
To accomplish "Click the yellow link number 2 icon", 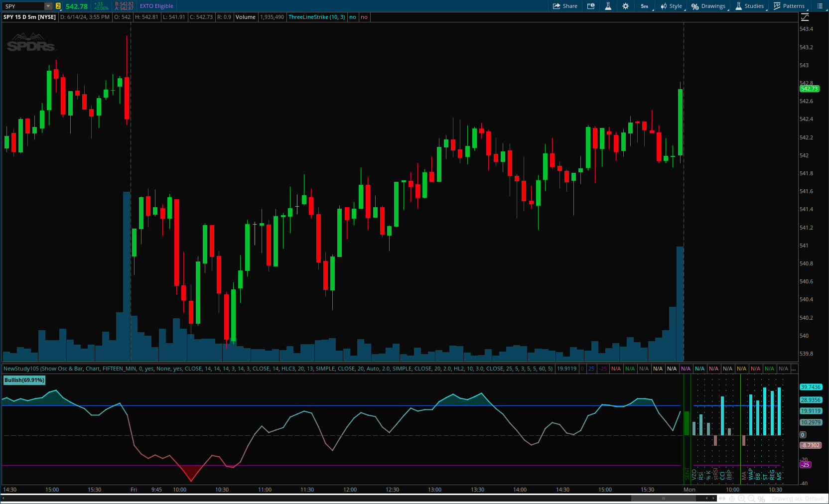I will (x=58, y=6).
